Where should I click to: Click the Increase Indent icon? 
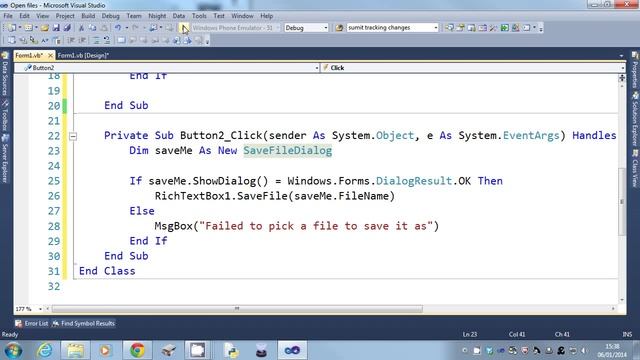coord(82,40)
